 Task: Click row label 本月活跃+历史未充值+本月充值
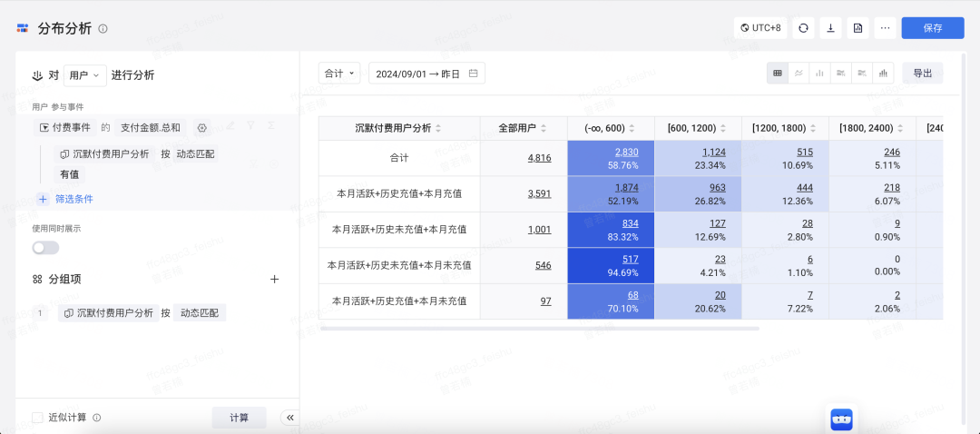click(x=399, y=230)
